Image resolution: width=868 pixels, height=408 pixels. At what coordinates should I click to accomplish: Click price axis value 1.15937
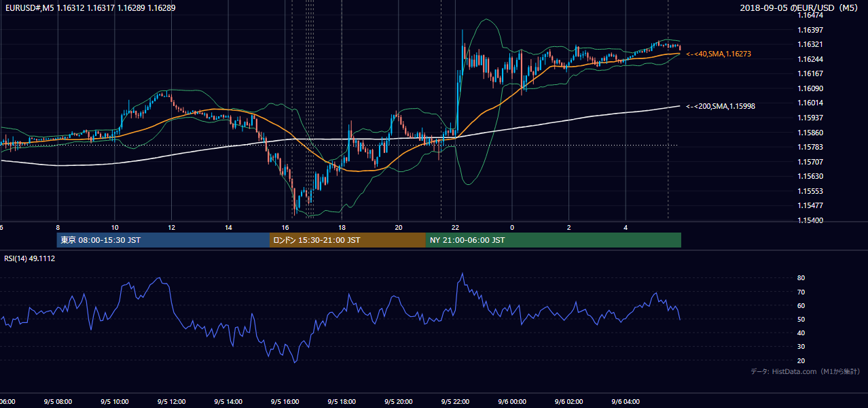coord(810,118)
